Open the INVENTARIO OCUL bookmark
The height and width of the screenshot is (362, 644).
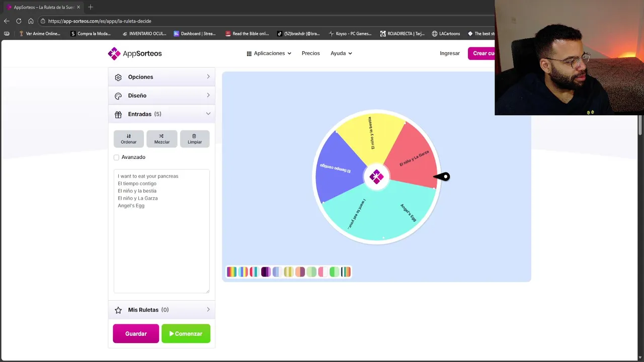pos(144,34)
